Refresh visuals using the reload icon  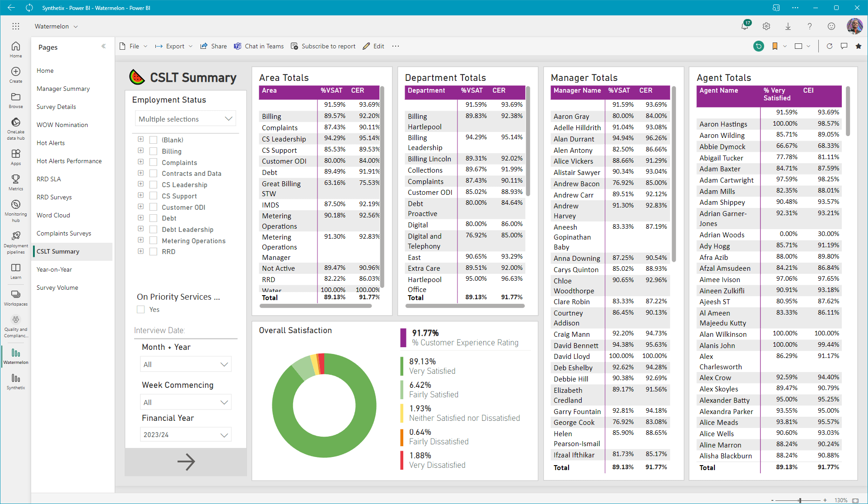(829, 46)
